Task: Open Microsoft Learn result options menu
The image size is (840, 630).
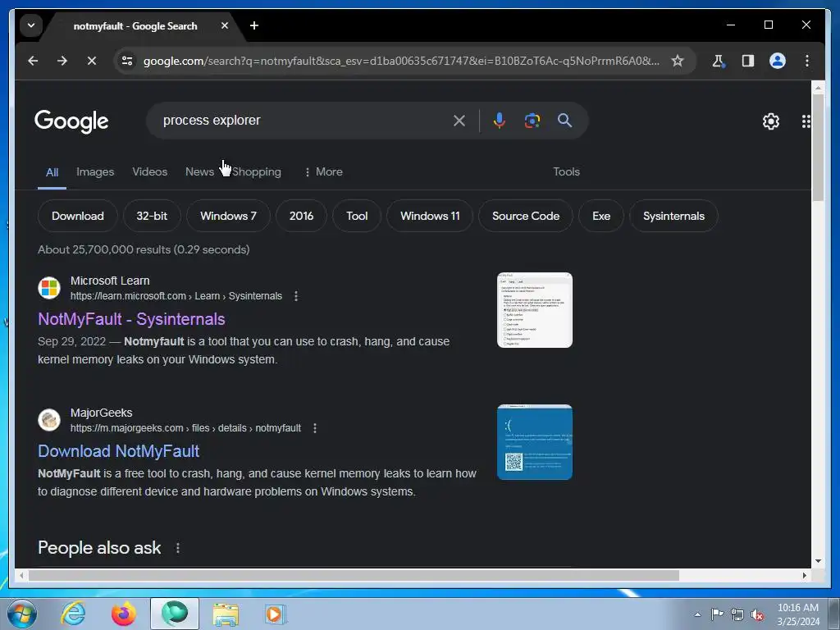Action: coord(295,296)
